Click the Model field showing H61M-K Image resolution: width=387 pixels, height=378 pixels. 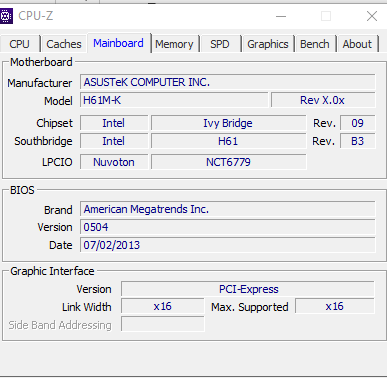[x=174, y=100]
